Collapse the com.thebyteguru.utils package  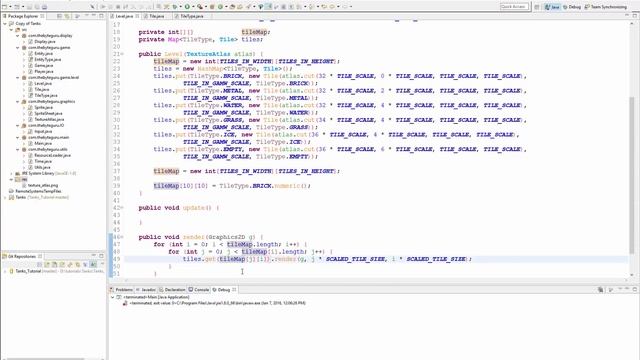(18, 149)
